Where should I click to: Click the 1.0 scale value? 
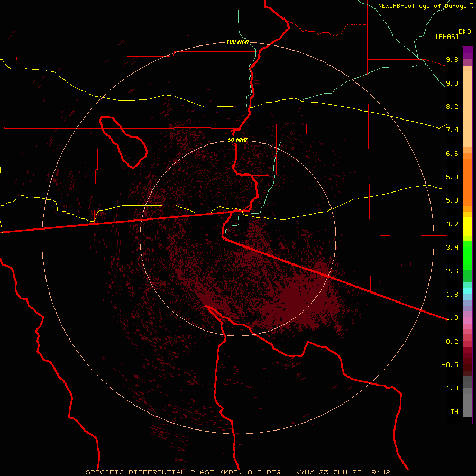[452, 318]
